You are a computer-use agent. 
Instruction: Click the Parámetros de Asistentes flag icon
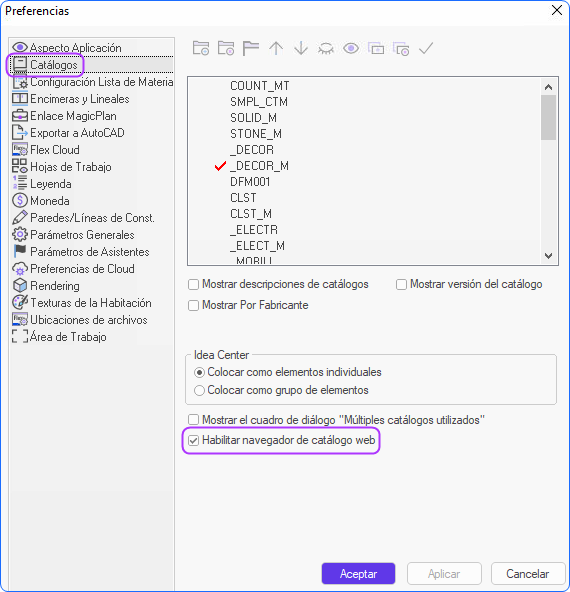coord(20,251)
